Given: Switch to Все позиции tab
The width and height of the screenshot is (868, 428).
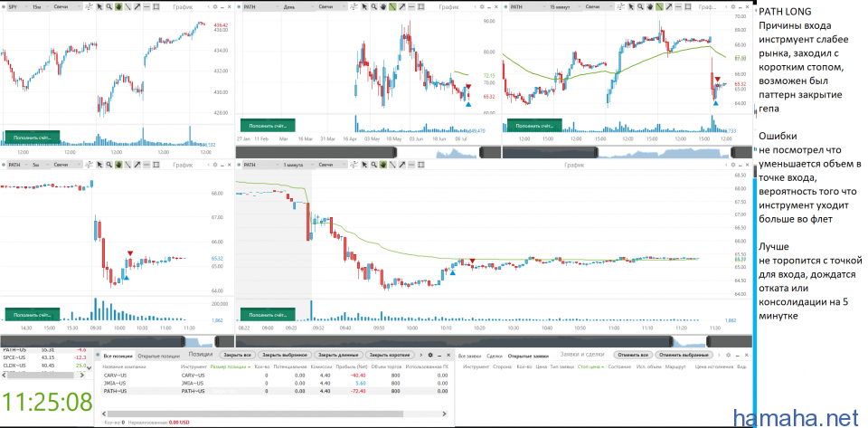Looking at the screenshot, I should pos(117,355).
